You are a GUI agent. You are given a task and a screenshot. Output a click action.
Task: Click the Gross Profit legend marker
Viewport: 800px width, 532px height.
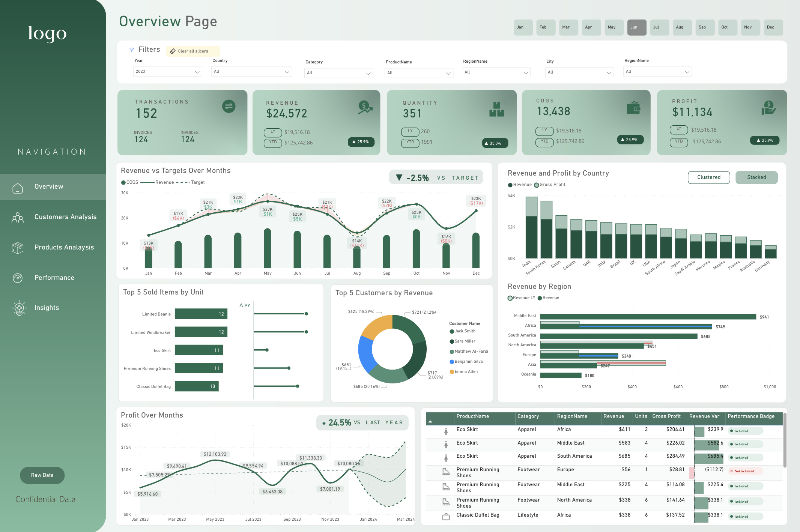click(x=537, y=185)
